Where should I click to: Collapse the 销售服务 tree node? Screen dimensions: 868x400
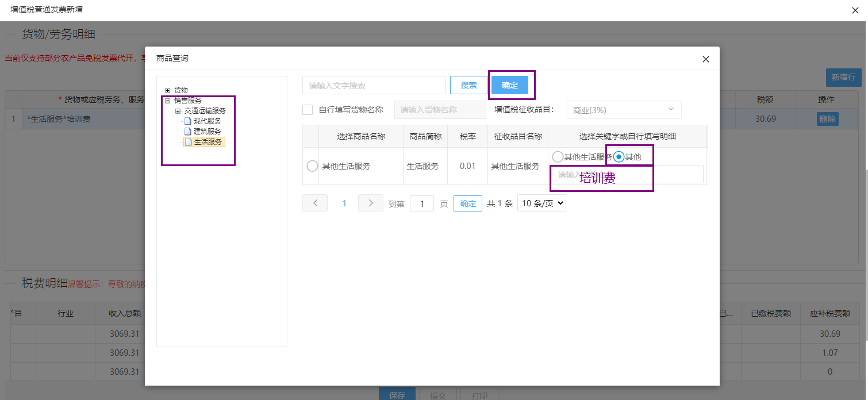click(168, 101)
